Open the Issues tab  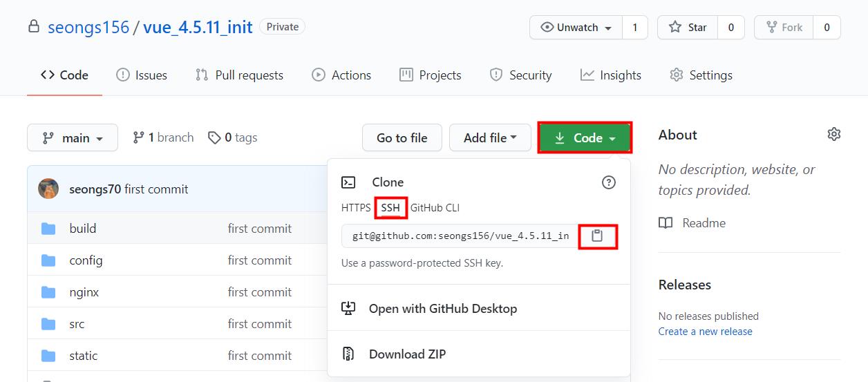(x=142, y=75)
